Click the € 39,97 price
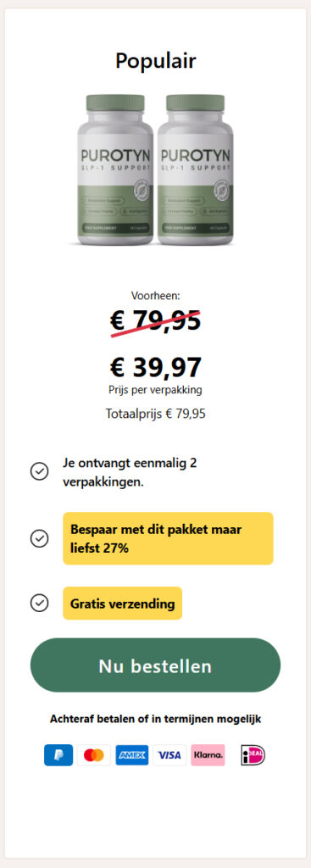 point(156,367)
